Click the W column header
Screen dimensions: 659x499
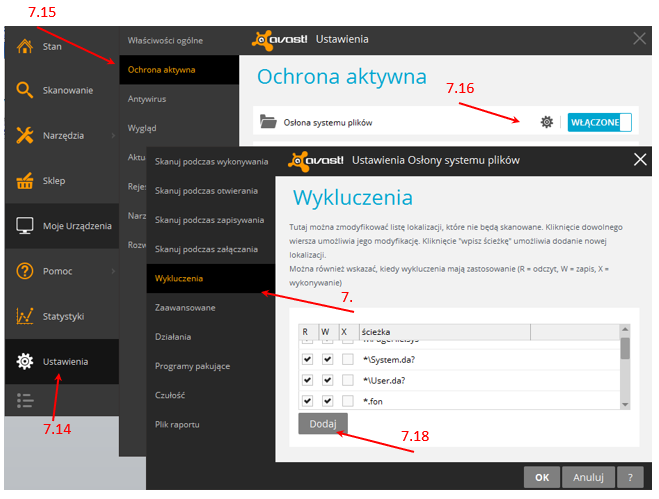[x=329, y=332]
